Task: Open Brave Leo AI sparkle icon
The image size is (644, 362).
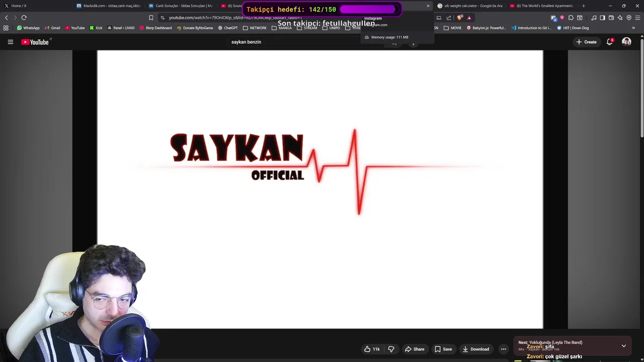Action: (x=620, y=18)
